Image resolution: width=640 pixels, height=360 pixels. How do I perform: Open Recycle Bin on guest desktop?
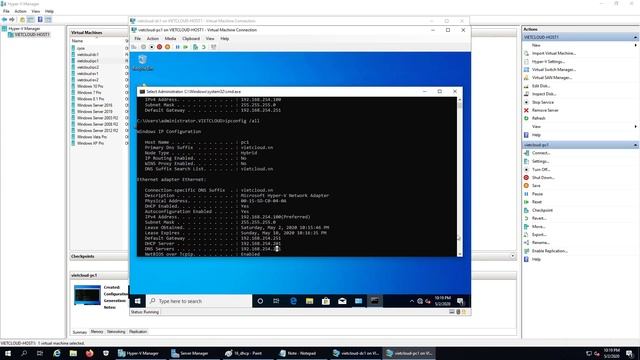tap(142, 63)
